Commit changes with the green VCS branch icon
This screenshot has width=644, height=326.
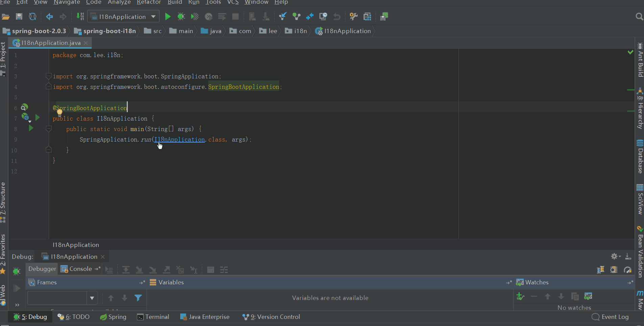[296, 17]
